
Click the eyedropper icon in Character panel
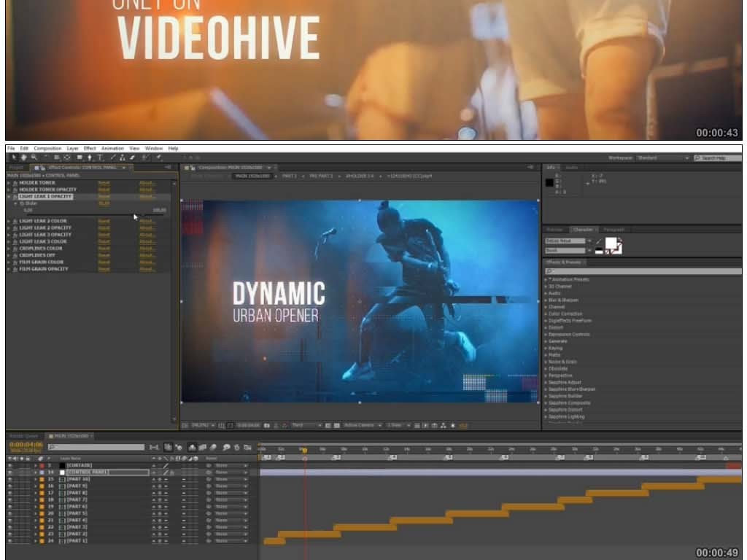point(599,242)
